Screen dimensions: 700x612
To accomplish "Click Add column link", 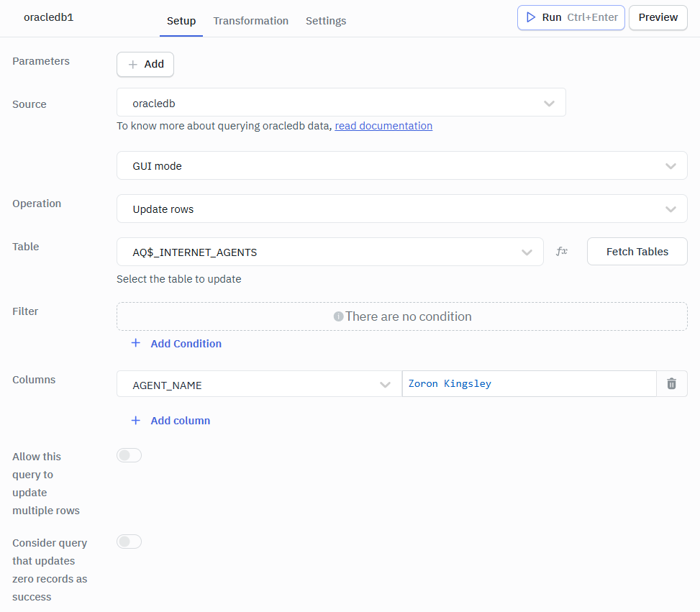I will coord(171,421).
